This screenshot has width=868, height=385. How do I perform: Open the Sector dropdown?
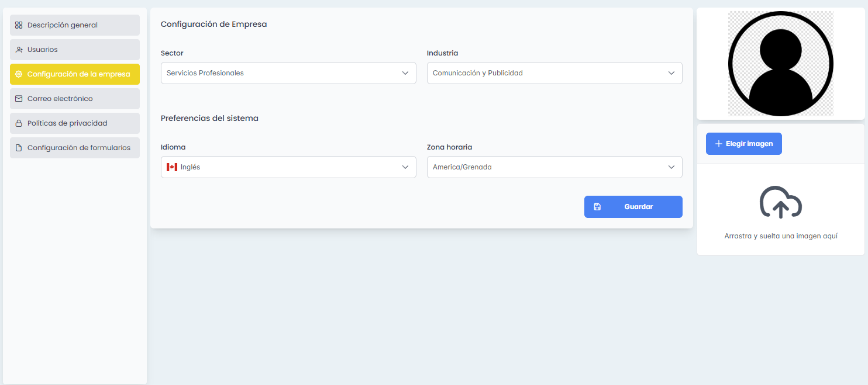[288, 73]
